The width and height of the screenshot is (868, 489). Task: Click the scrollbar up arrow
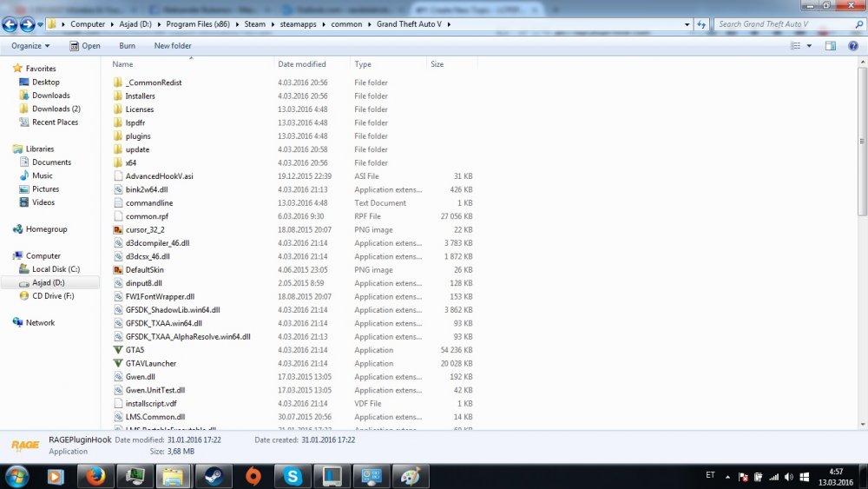coord(863,63)
